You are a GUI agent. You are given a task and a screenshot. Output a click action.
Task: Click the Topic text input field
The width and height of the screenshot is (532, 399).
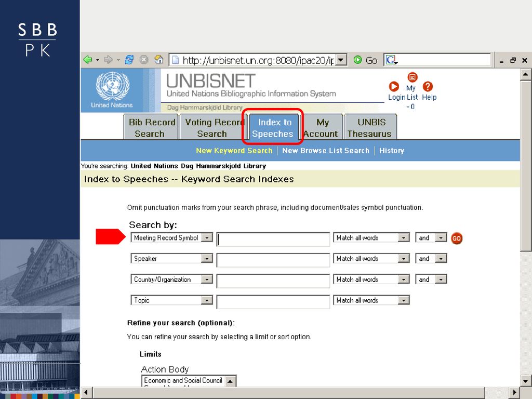tap(273, 302)
